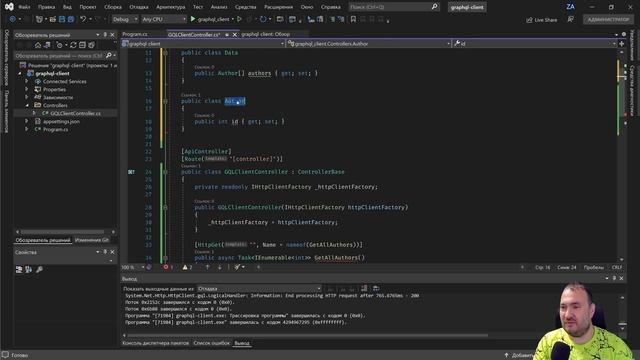Click Home icon in Solution Explorer toolbar
The image size is (640, 360).
click(38, 45)
